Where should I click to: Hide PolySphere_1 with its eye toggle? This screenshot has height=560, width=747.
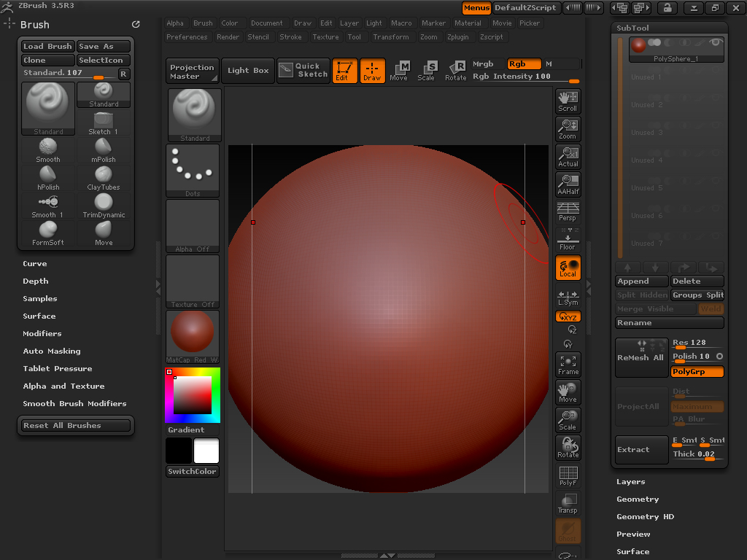tap(716, 42)
